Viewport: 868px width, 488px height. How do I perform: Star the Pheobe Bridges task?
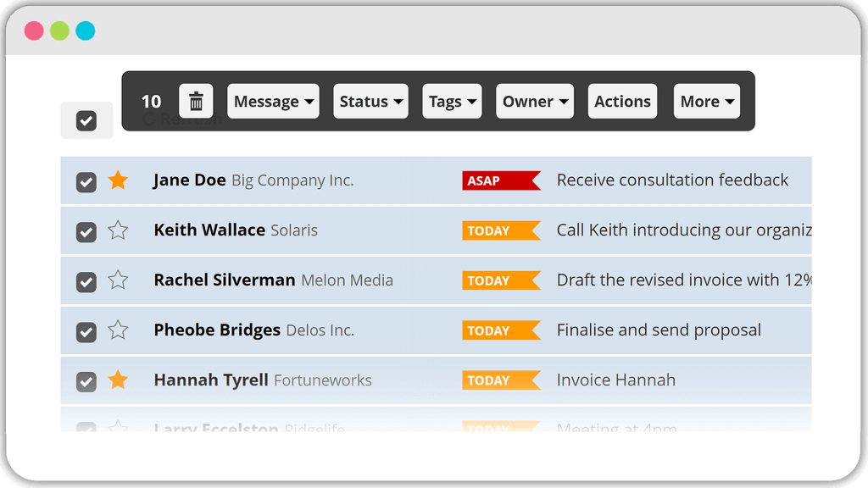(x=118, y=330)
